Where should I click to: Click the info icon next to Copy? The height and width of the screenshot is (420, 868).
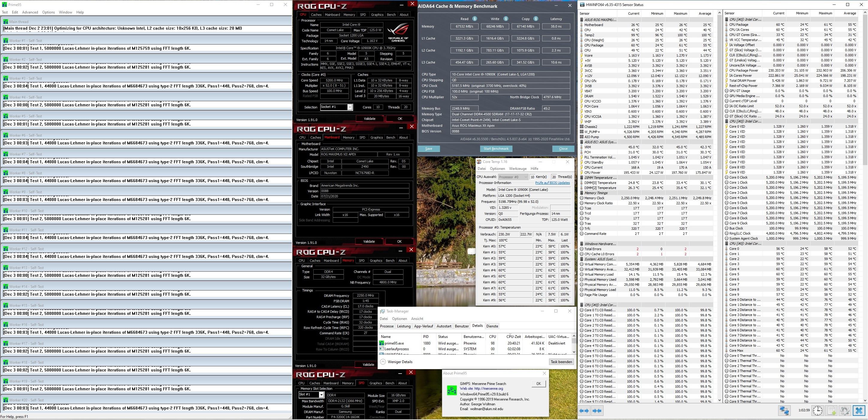tap(536, 19)
